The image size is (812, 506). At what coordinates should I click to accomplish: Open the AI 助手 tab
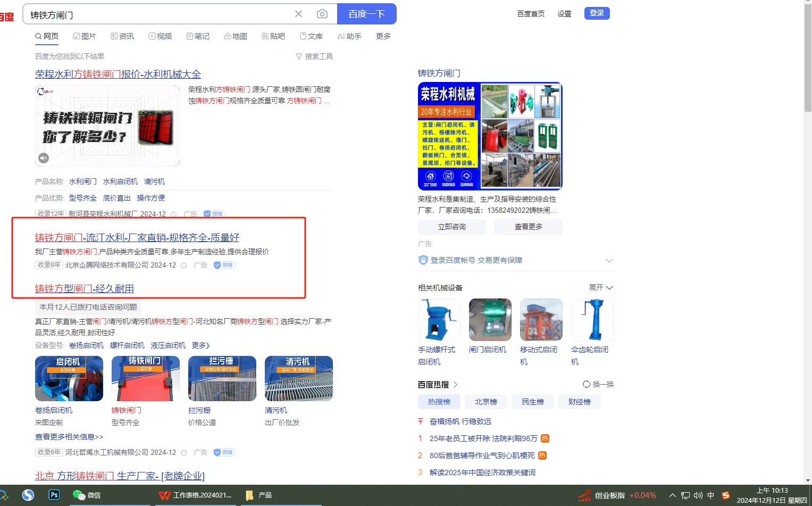349,36
